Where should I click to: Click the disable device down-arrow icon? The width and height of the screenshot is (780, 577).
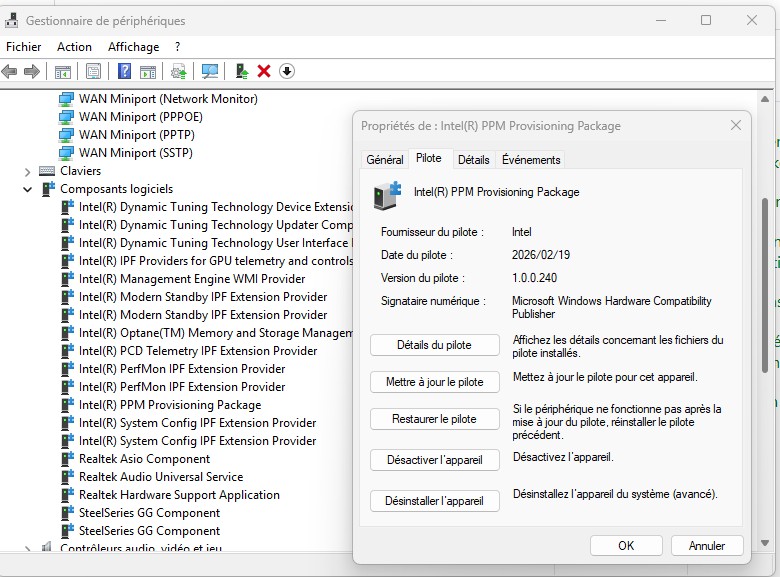287,71
